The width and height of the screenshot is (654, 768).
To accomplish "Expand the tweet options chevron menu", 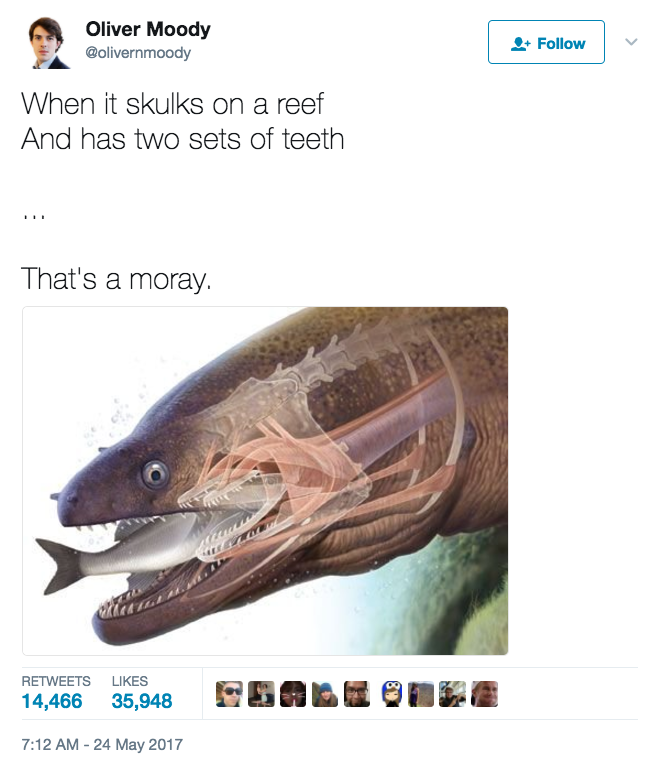I will (x=631, y=42).
